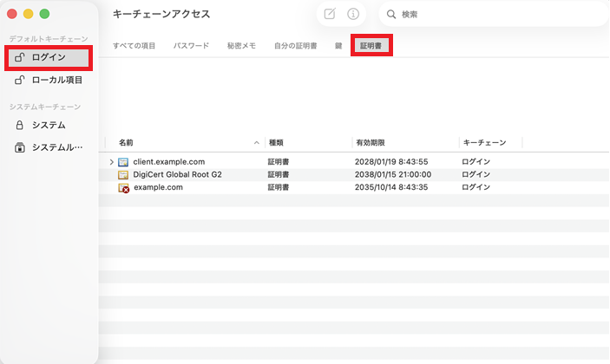Click the untrusted certificate icon for example.com

[x=123, y=187]
